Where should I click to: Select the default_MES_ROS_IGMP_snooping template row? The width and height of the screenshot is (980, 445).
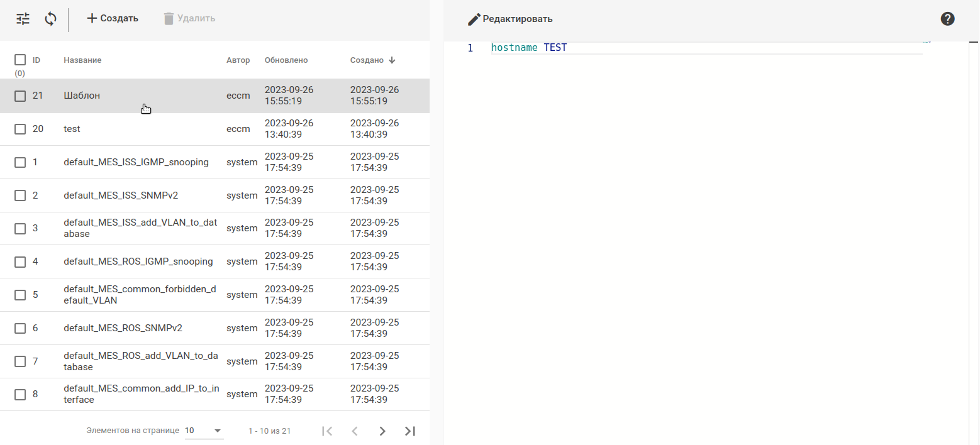pyautogui.click(x=138, y=261)
